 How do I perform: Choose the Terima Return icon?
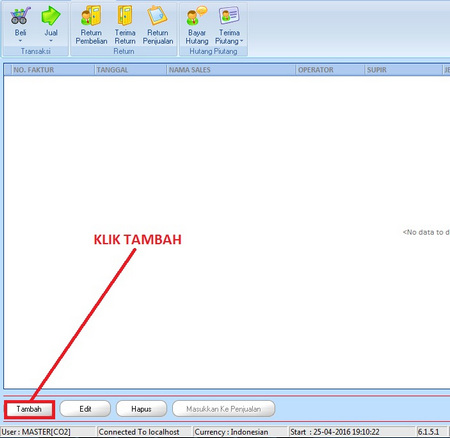coord(125,16)
